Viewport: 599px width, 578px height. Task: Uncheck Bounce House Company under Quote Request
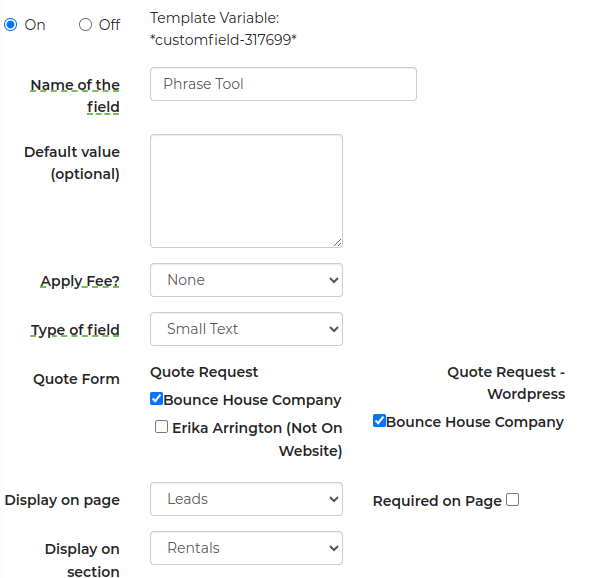point(156,398)
